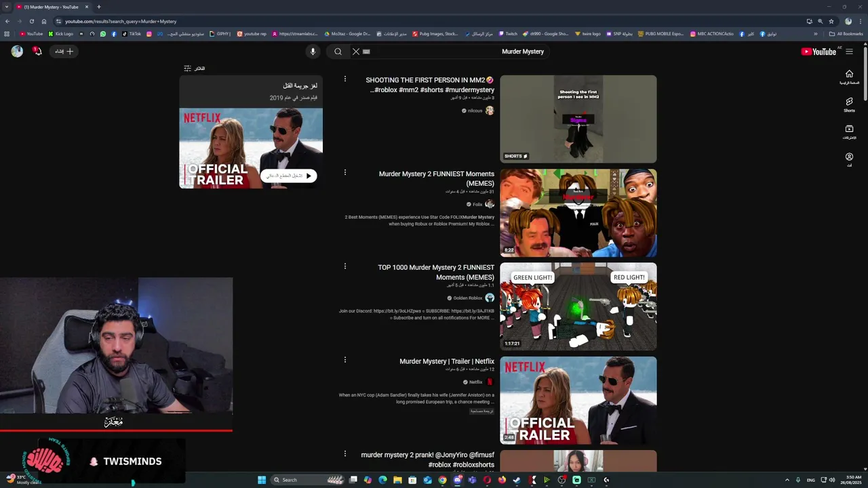Image resolution: width=868 pixels, height=488 pixels.
Task: Start voice search with the microphone icon
Action: 313,52
